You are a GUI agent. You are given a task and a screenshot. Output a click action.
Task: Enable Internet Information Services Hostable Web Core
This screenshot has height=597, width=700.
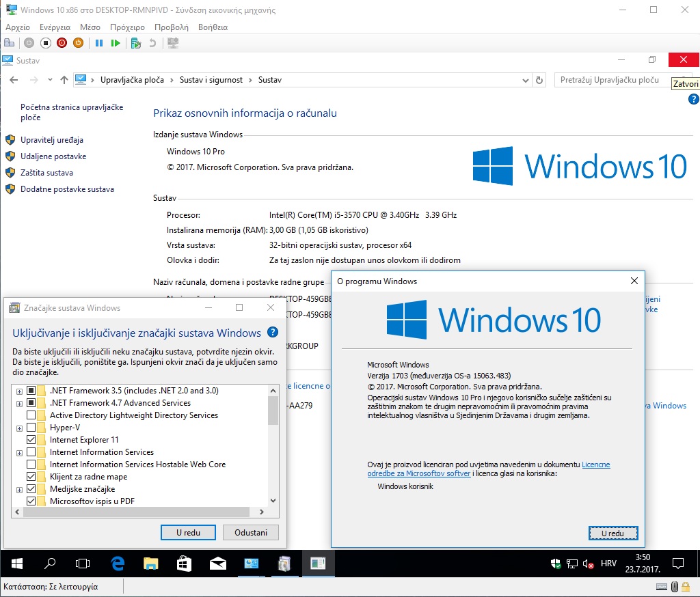[x=31, y=464]
